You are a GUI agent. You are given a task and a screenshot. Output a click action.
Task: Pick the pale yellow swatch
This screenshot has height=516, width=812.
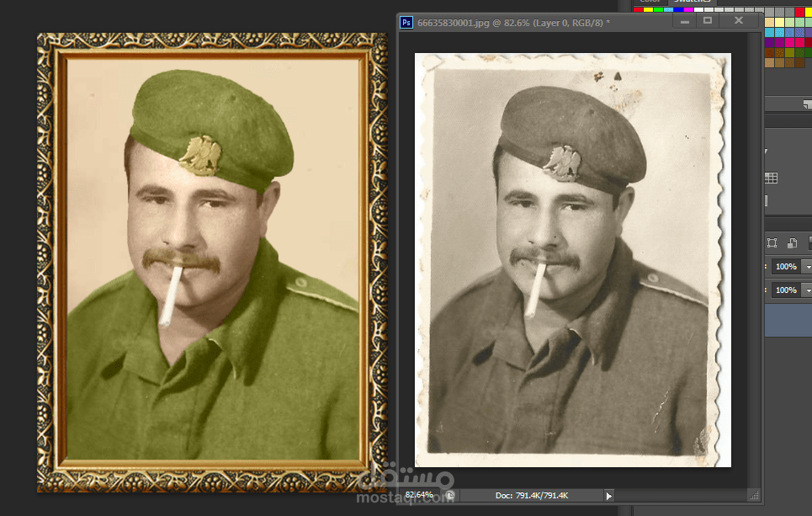click(x=779, y=22)
